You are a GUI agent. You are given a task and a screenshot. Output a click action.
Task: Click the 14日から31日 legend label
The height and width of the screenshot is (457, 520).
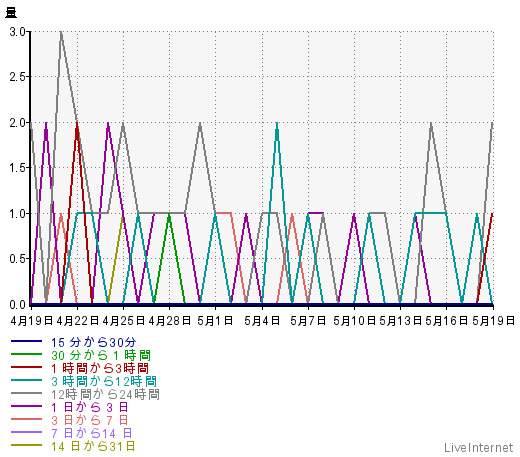[93, 446]
